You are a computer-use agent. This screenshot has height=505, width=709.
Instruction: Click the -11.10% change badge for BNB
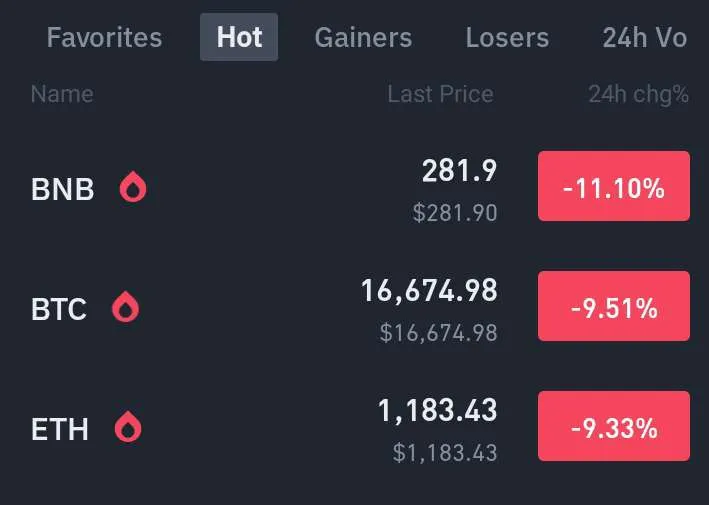[614, 186]
